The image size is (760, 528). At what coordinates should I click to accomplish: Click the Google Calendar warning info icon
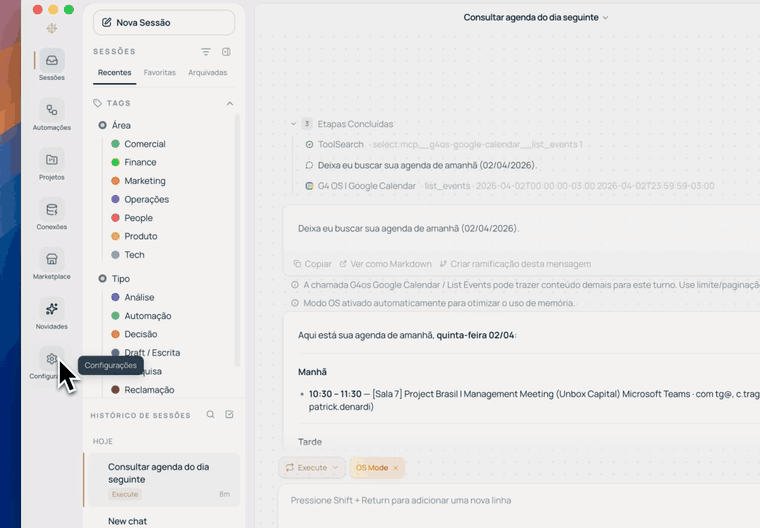(295, 285)
